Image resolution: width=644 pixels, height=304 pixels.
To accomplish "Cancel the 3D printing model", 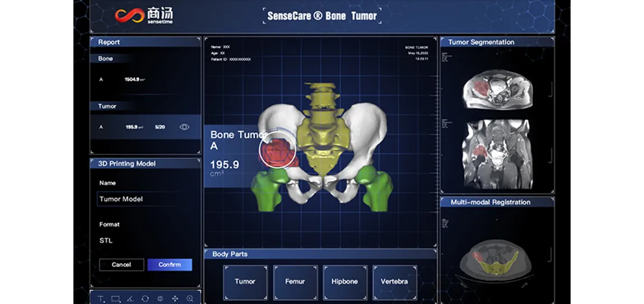I will pyautogui.click(x=122, y=265).
